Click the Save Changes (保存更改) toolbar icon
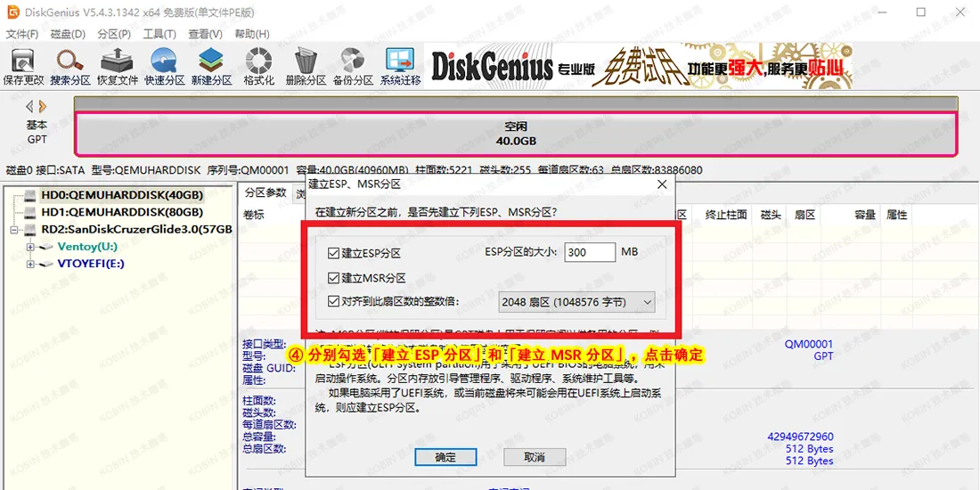Screen dimensions: 980x490 pos(23,67)
